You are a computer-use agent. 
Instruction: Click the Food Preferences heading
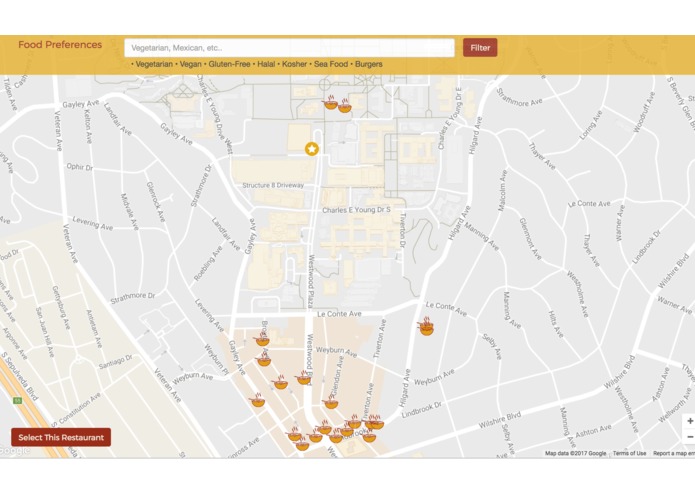click(x=60, y=45)
